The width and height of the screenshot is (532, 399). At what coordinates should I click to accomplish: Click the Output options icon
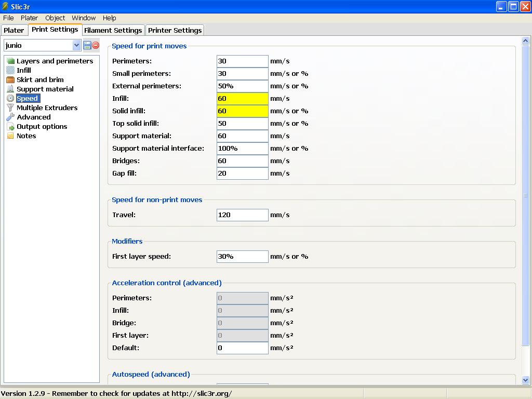(10, 127)
